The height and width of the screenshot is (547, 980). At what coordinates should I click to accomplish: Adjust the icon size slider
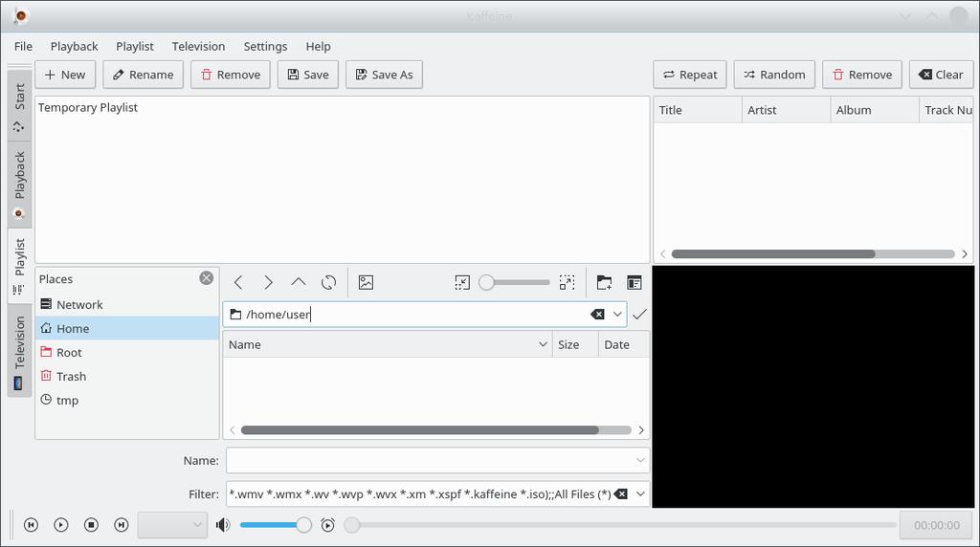coord(514,282)
